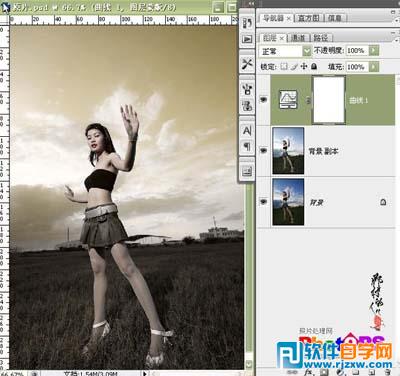This screenshot has width=400, height=376.
Task: Switch to the 路径 paths tab
Action: coord(321,38)
